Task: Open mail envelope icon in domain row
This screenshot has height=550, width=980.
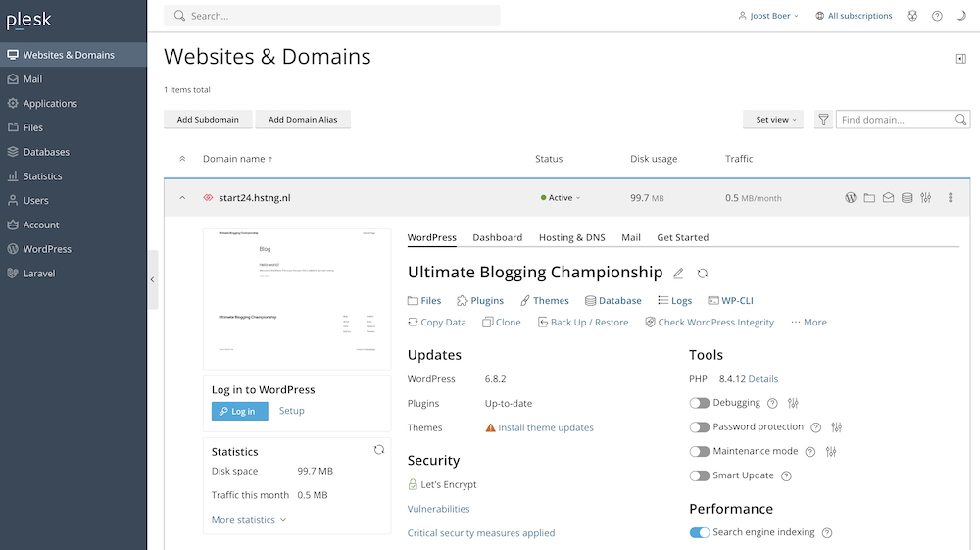Action: click(x=888, y=197)
